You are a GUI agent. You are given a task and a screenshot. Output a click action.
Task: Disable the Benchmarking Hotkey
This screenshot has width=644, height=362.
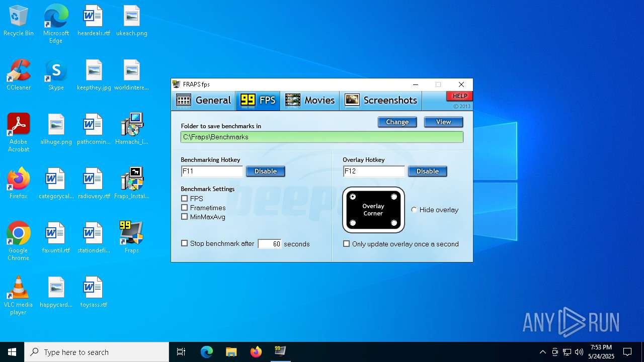point(266,171)
